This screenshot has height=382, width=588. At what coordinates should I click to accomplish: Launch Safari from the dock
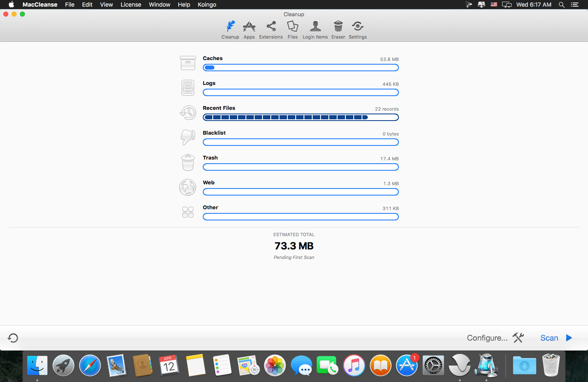pyautogui.click(x=90, y=366)
